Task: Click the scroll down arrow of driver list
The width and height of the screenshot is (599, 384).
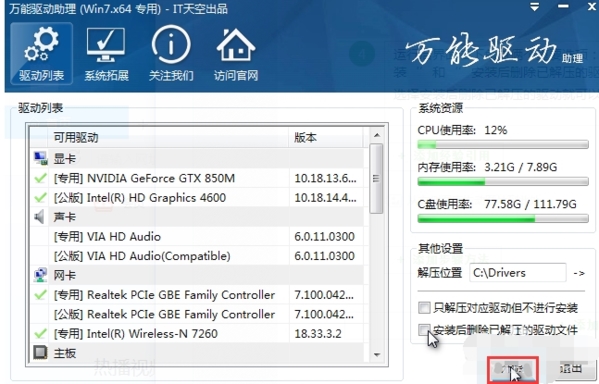Action: 377,355
